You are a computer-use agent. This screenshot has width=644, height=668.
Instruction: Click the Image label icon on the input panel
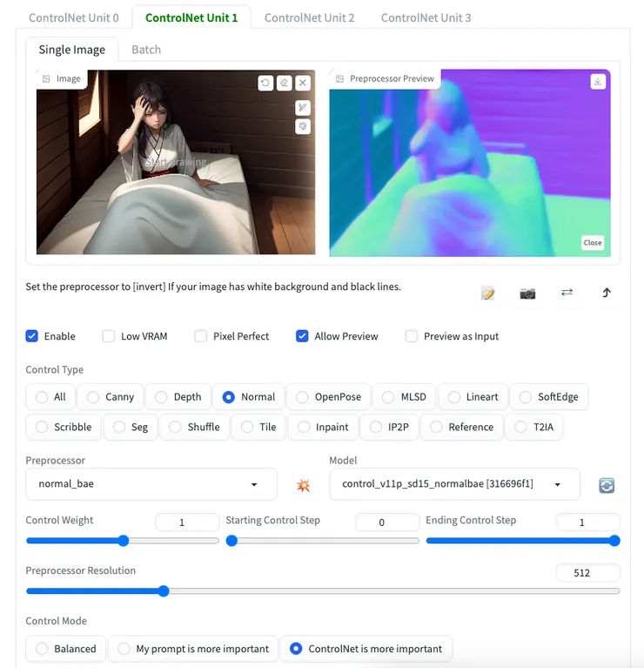pyautogui.click(x=46, y=78)
